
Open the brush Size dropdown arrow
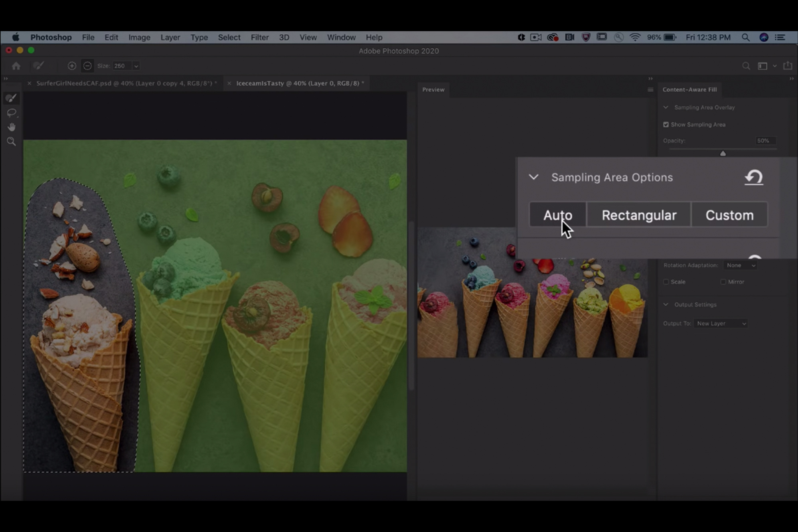136,66
